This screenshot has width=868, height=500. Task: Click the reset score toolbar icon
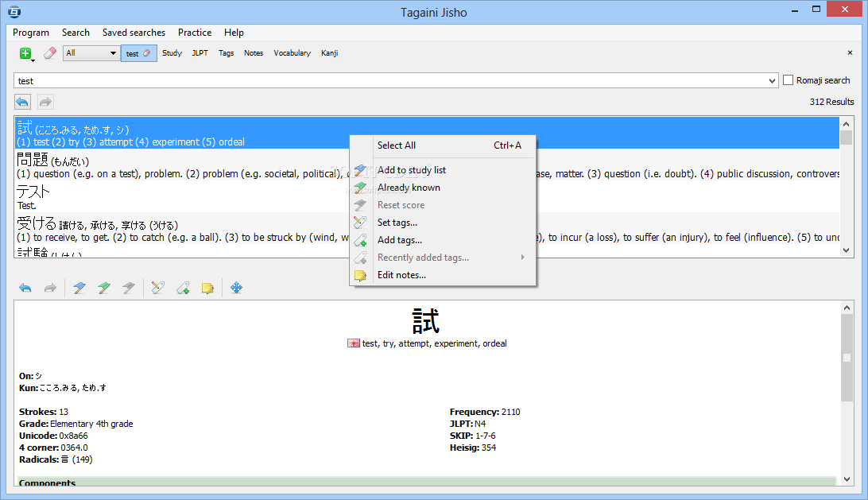point(129,288)
